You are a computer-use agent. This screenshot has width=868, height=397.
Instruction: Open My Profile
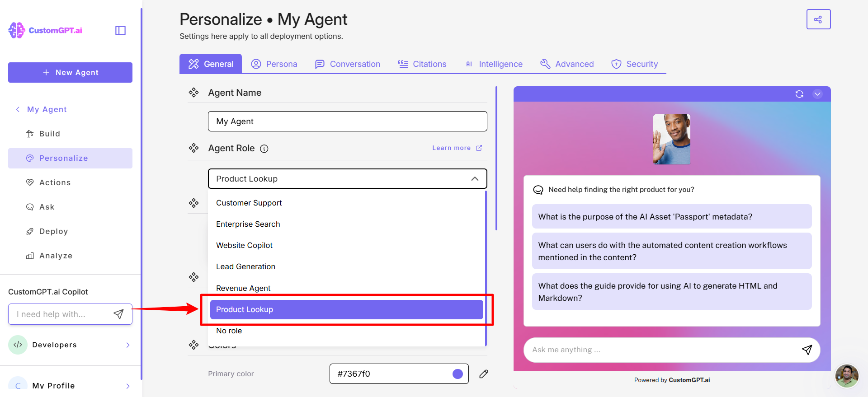[x=70, y=386]
